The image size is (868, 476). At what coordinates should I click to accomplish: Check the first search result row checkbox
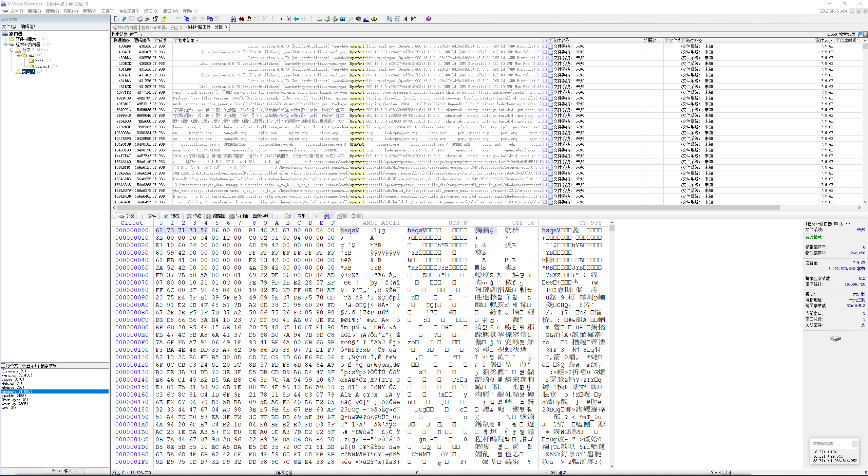tap(545, 46)
